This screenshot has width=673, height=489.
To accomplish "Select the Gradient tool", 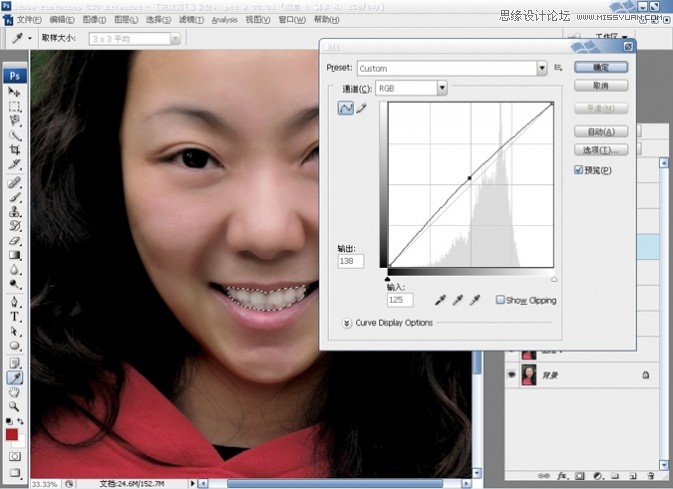I will (14, 255).
